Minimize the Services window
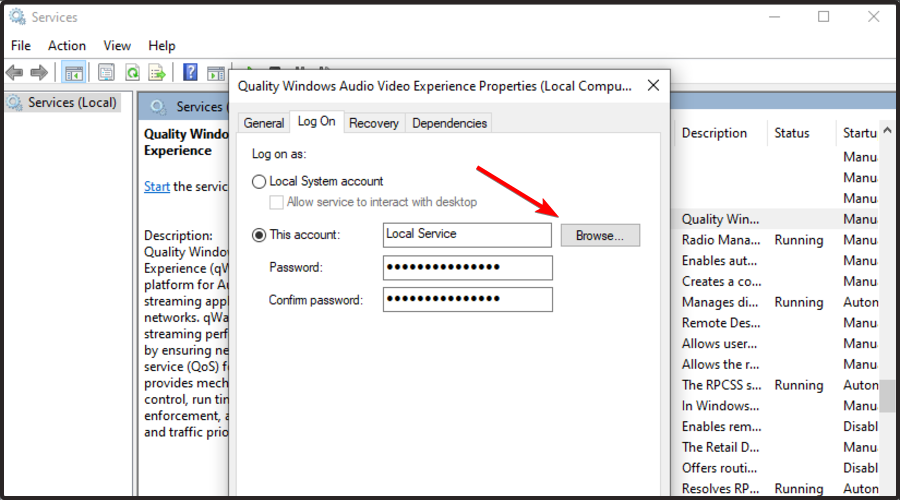This screenshot has height=500, width=900. (774, 17)
